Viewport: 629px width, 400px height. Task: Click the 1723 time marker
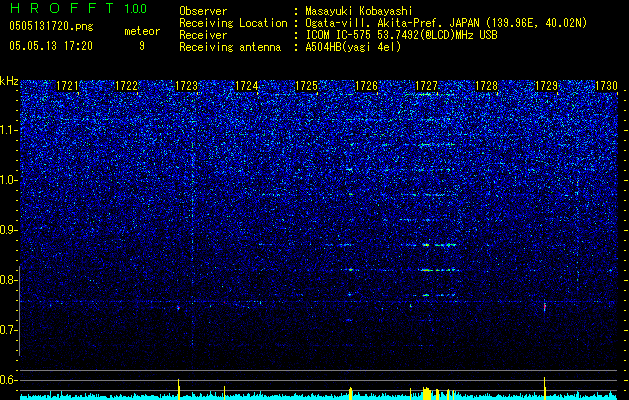(x=187, y=86)
